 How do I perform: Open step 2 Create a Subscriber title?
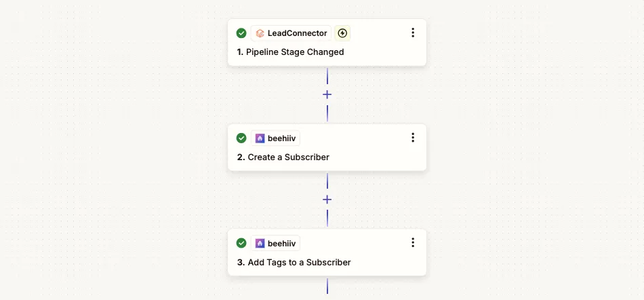(283, 157)
